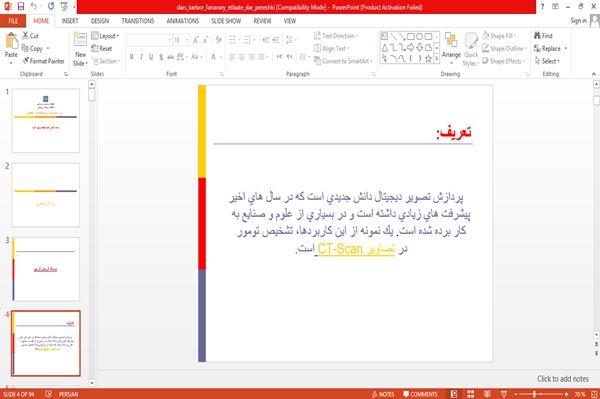Reset the slide layout
This screenshot has height=399, width=600.
pyautogui.click(x=102, y=49)
